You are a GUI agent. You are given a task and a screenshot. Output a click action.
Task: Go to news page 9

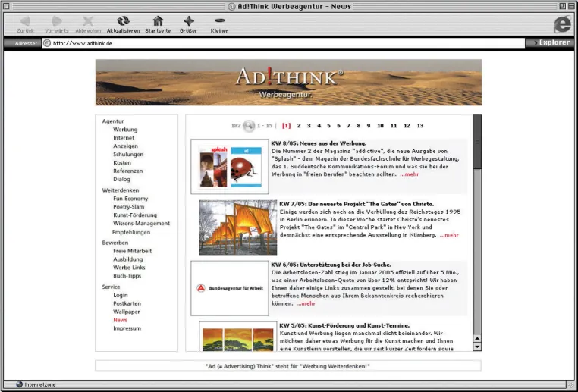coord(369,126)
